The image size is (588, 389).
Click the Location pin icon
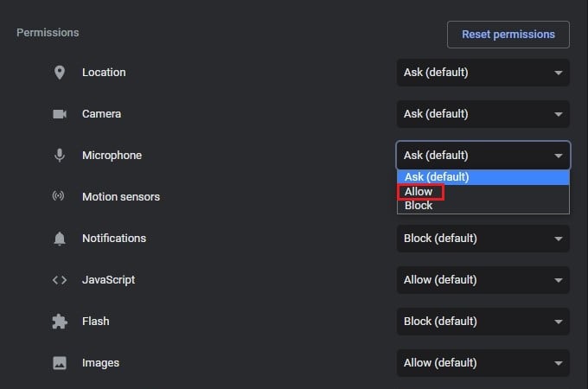60,73
